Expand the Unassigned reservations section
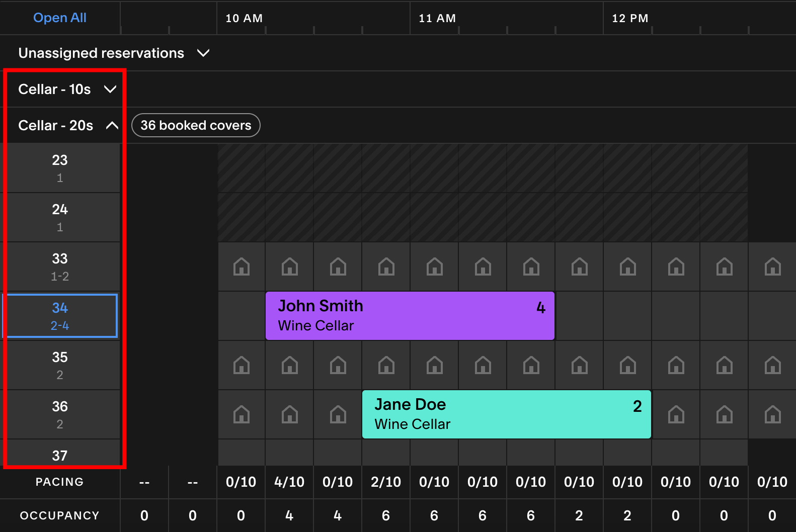 pos(203,53)
